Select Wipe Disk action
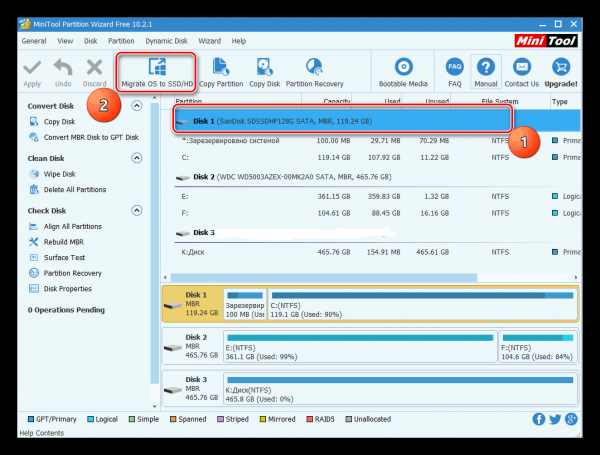This screenshot has width=600, height=455. (x=52, y=174)
